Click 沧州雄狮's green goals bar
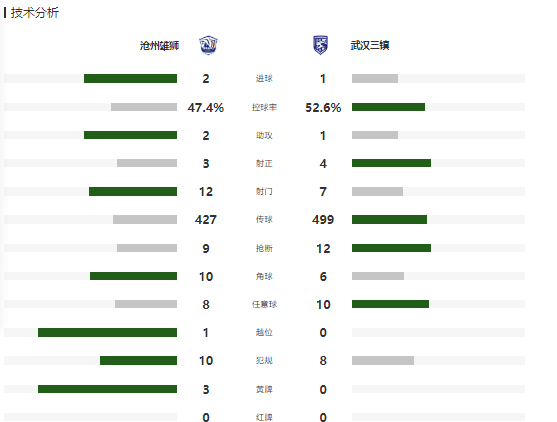Screen dimensions: 557x422 click(x=130, y=79)
